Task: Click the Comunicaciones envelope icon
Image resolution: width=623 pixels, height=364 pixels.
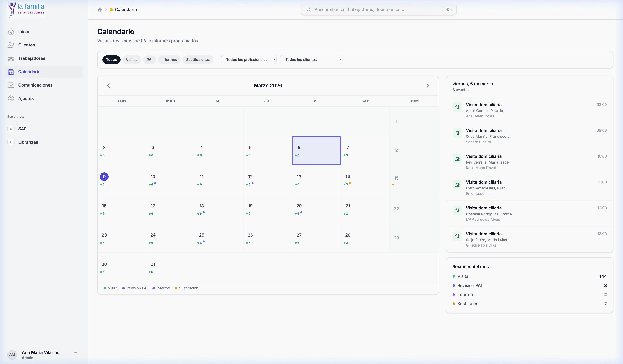Action: point(11,85)
